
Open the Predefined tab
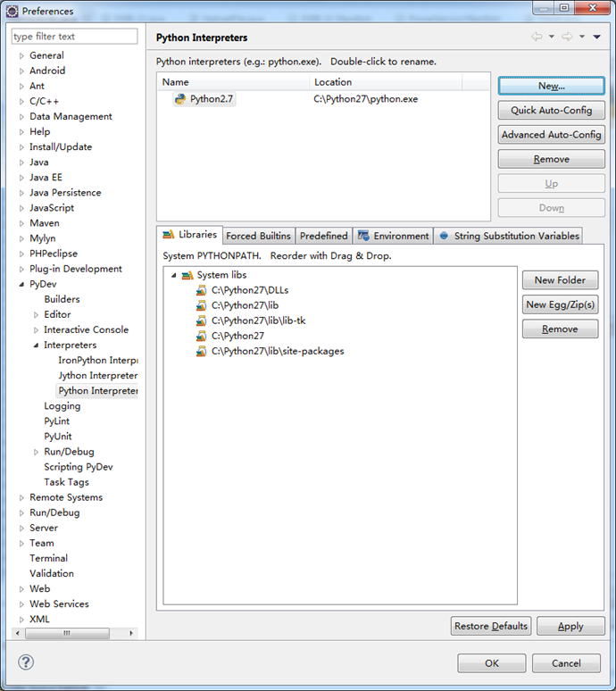pos(324,236)
